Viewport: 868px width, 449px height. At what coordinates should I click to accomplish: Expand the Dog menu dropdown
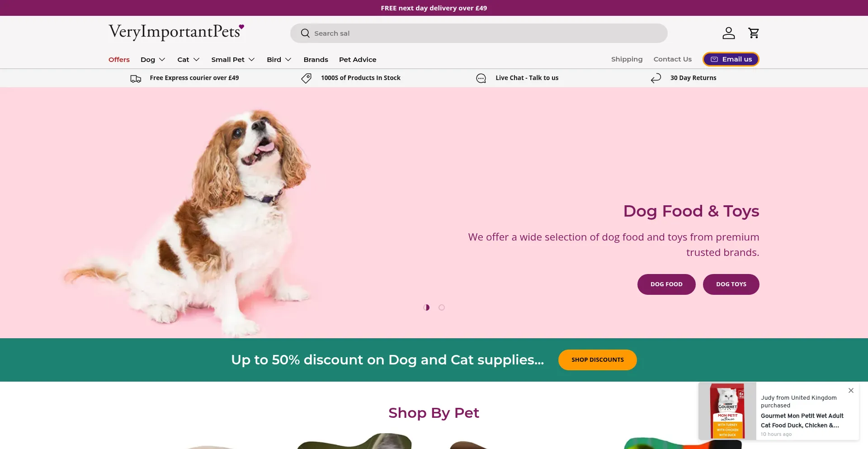pos(153,60)
